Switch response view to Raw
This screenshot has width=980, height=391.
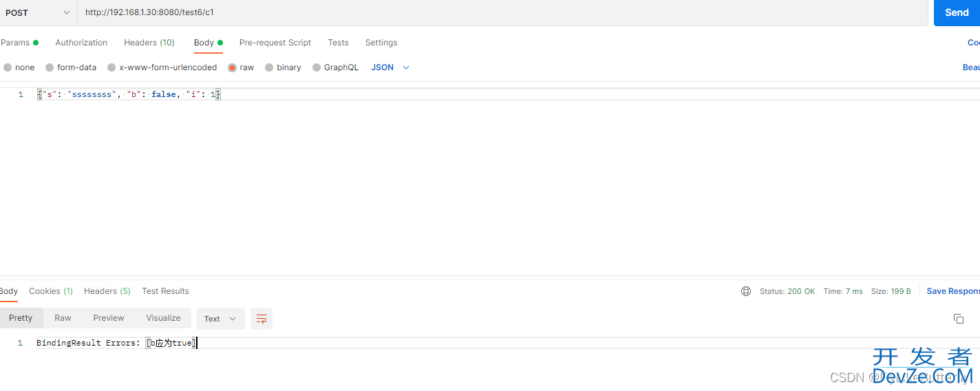63,318
